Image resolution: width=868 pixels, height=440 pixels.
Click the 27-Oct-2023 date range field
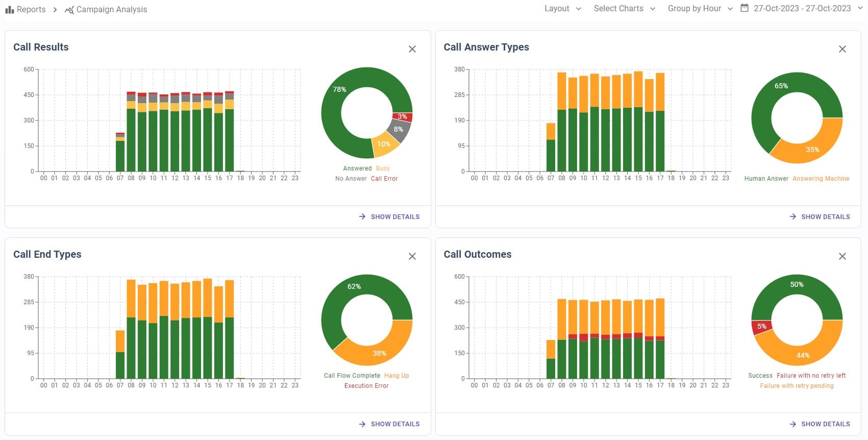pos(802,9)
